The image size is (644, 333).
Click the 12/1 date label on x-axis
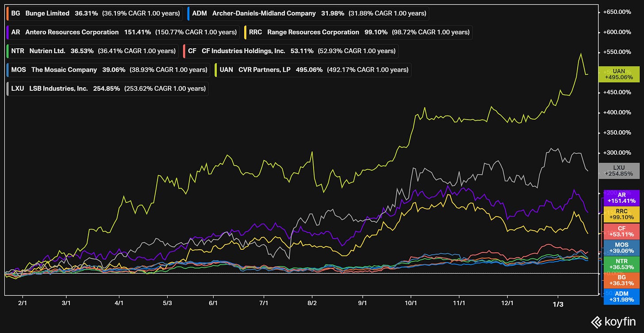click(x=507, y=303)
